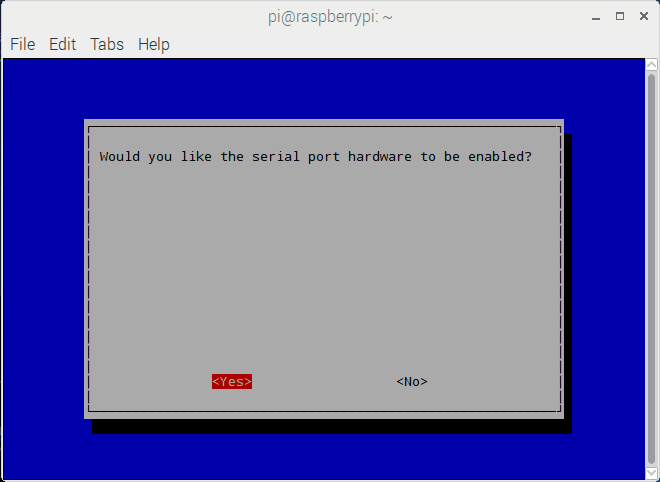
Task: Close the pi@raspberrypi terminal window
Action: [644, 16]
